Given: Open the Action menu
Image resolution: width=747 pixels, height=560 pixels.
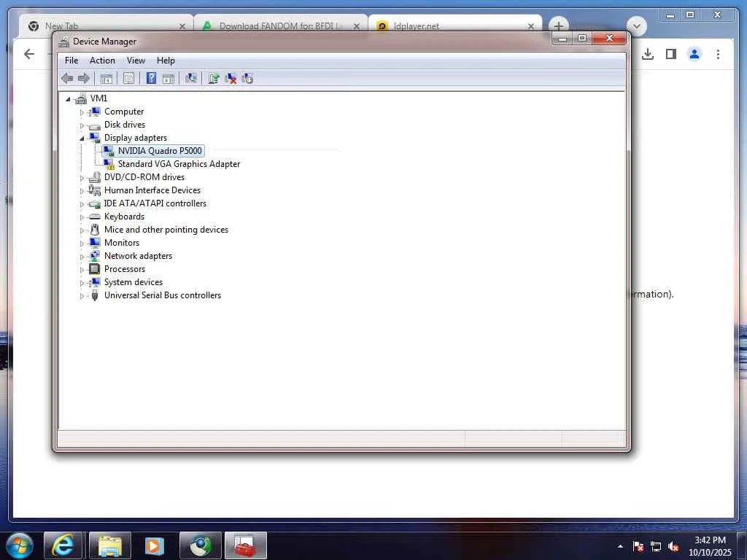Looking at the screenshot, I should 102,61.
